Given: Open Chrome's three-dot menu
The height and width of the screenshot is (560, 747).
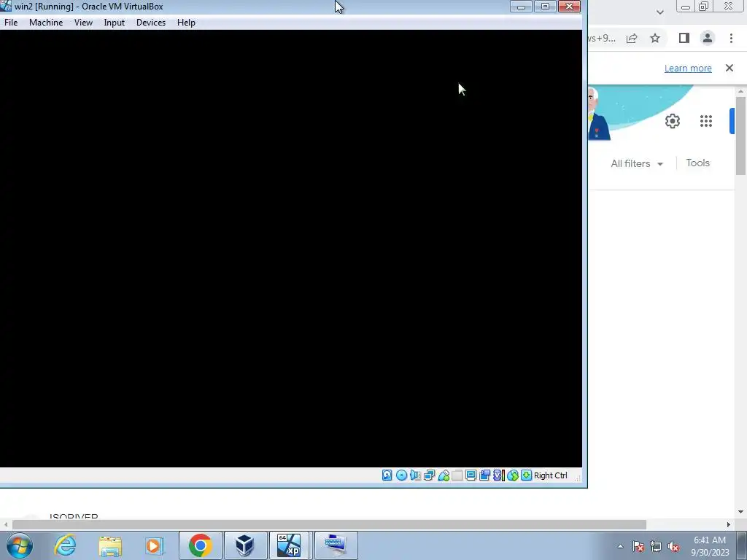Looking at the screenshot, I should tap(731, 38).
